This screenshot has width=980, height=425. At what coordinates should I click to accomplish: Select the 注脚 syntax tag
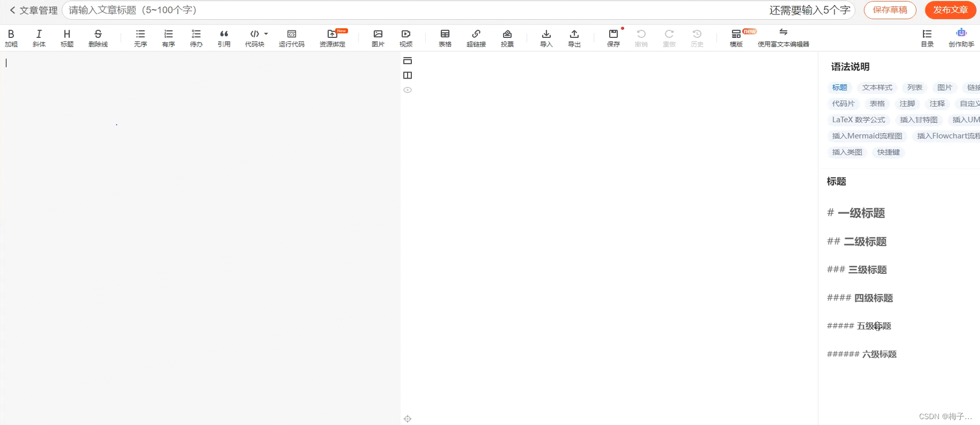click(x=907, y=104)
